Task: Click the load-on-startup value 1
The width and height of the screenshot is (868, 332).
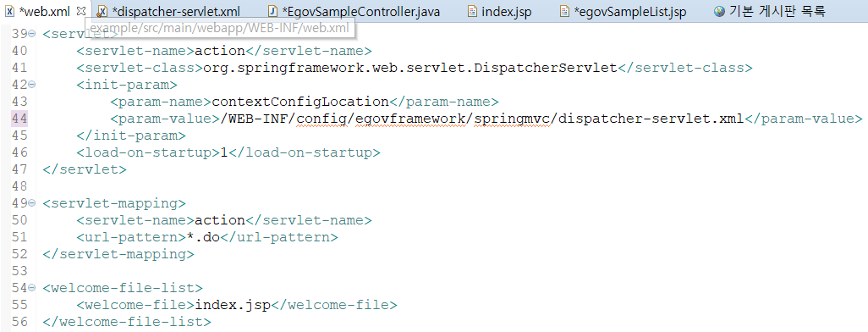Action: click(223, 152)
